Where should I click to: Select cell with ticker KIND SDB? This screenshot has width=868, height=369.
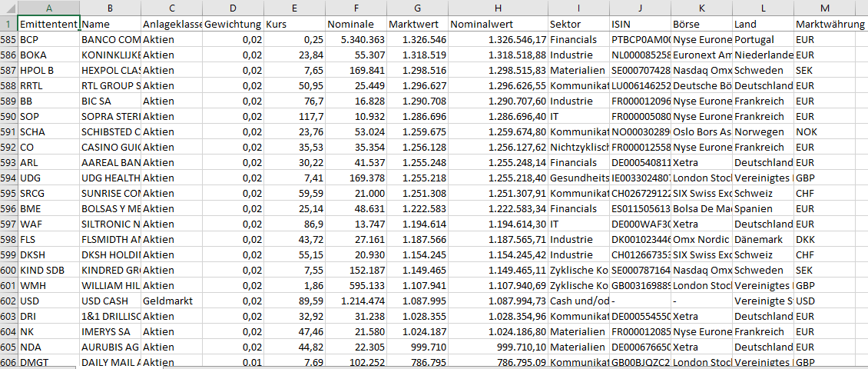point(49,271)
